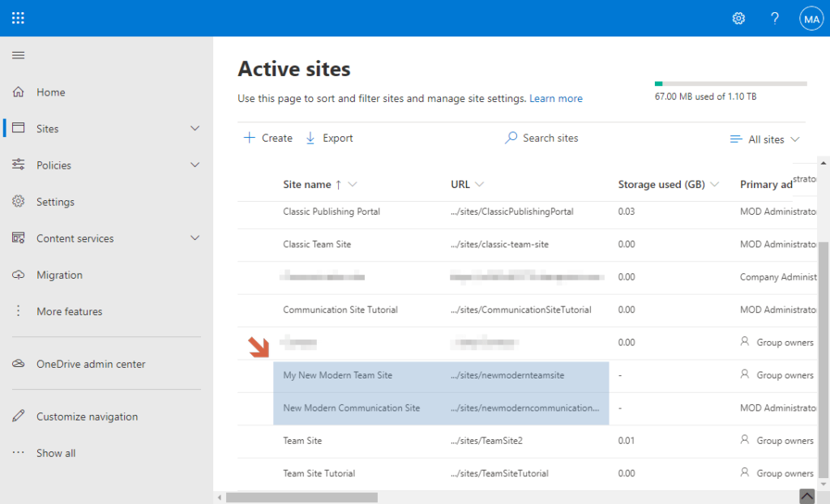The width and height of the screenshot is (830, 504).
Task: Click vertical scrollbar down arrow
Action: [824, 485]
